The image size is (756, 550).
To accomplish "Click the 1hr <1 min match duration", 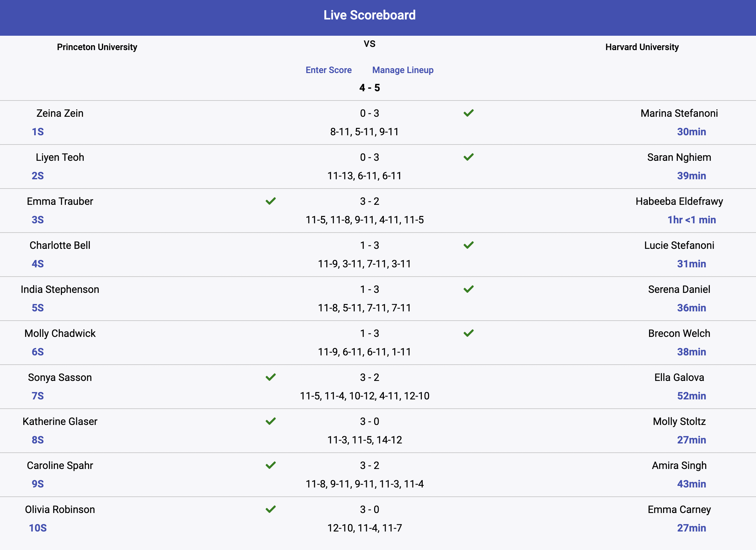I will [692, 220].
